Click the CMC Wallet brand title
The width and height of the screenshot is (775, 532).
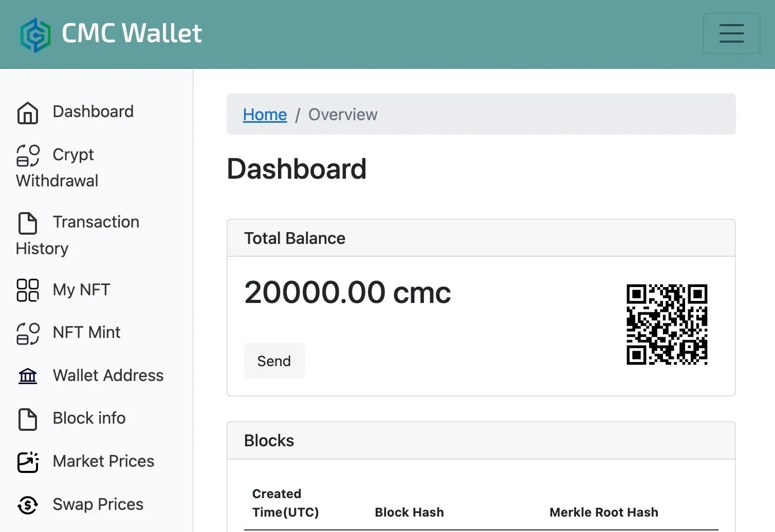[132, 33]
